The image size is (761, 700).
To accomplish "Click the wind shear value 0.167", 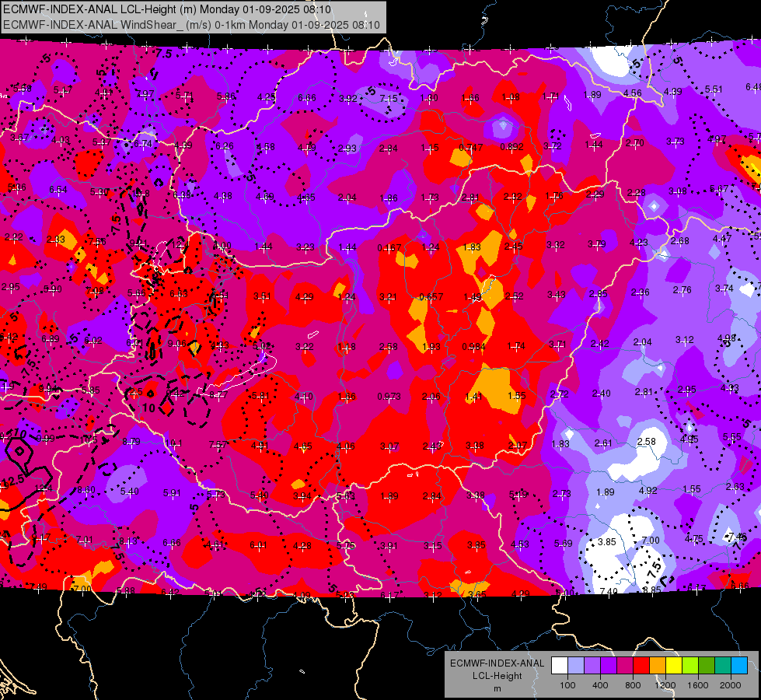I will click(389, 248).
